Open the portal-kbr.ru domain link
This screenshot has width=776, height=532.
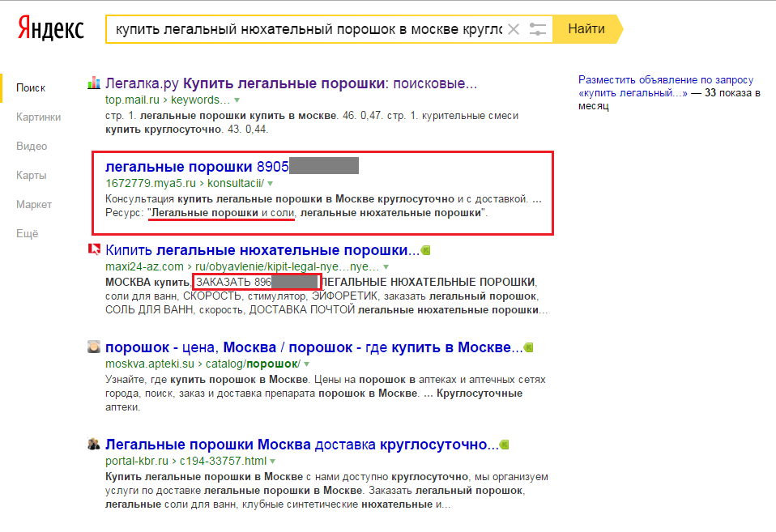point(137,461)
